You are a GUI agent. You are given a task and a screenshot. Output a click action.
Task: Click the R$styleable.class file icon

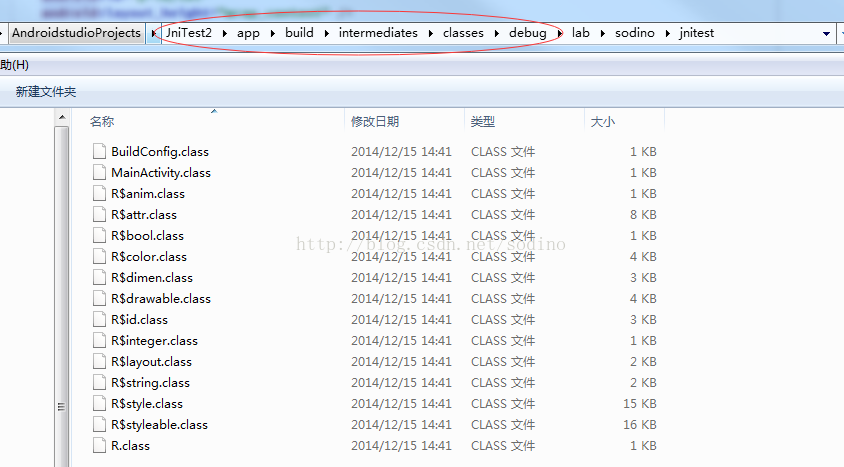pos(98,425)
